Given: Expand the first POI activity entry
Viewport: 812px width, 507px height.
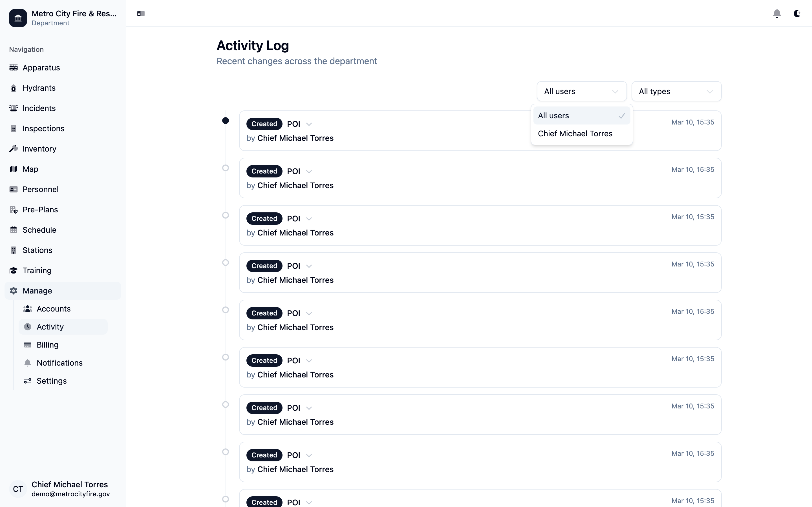Looking at the screenshot, I should (309, 124).
